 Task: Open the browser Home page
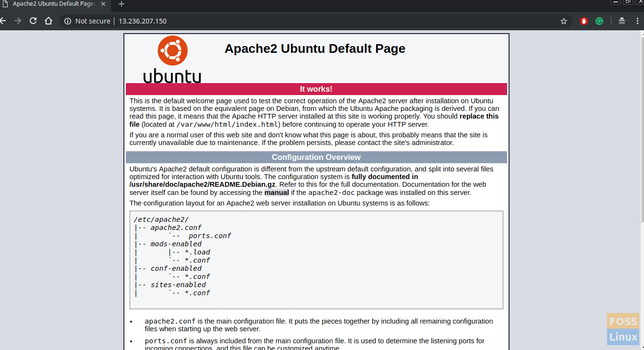pyautogui.click(x=49, y=21)
